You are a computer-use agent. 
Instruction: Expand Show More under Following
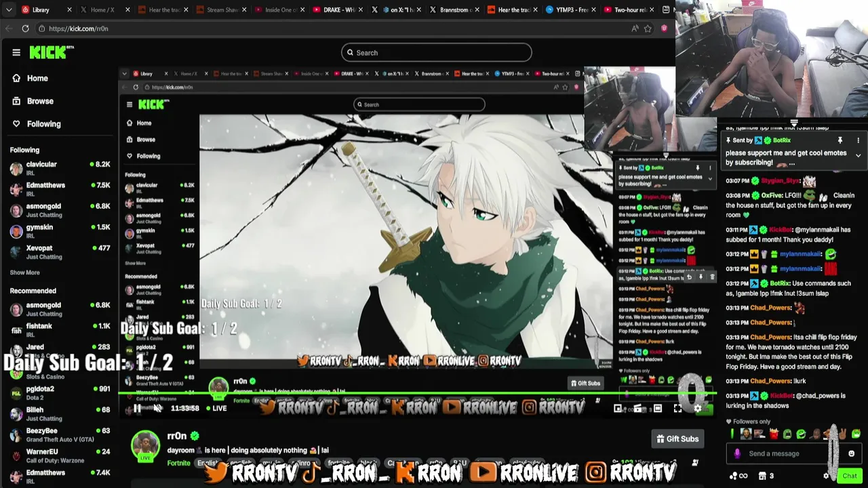coord(24,272)
